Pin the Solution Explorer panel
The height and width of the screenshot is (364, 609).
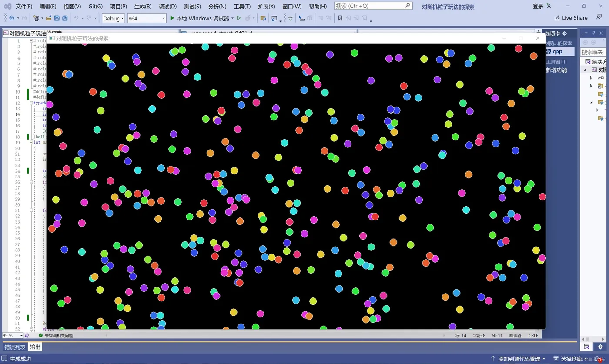[x=593, y=33]
